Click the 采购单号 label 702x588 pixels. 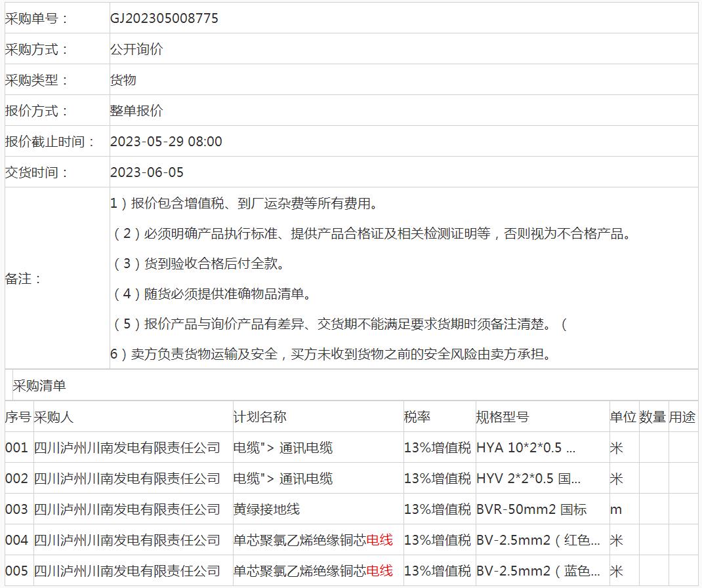[36, 18]
